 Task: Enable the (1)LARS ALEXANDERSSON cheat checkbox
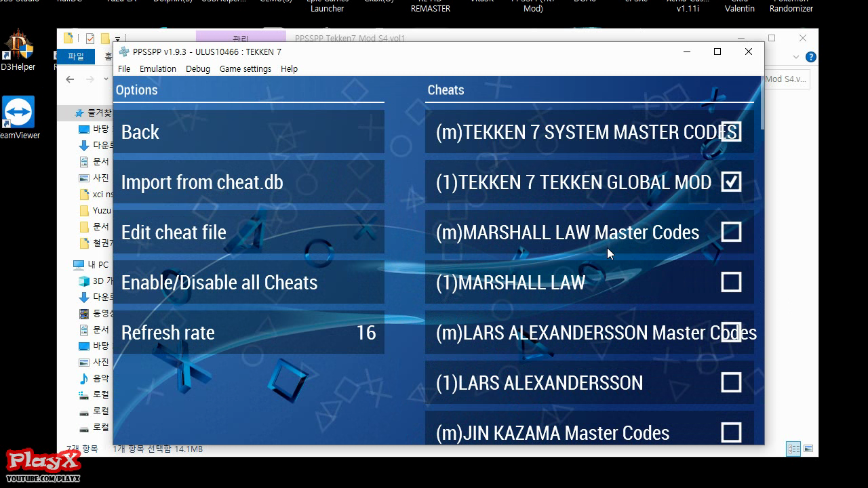click(x=731, y=382)
